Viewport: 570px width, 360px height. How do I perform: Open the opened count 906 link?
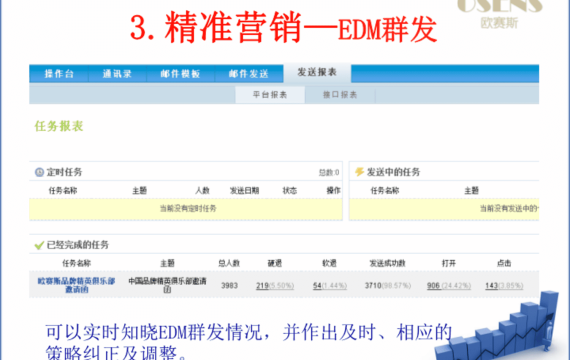pos(433,286)
